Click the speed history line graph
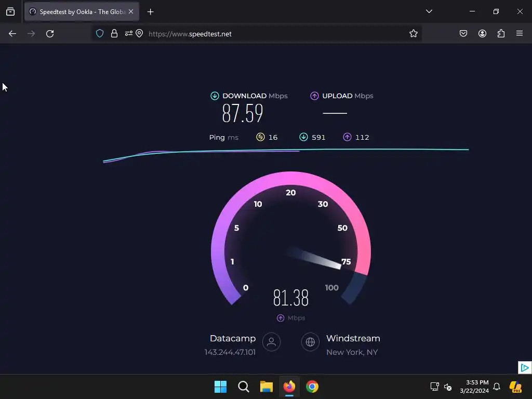 pos(286,155)
